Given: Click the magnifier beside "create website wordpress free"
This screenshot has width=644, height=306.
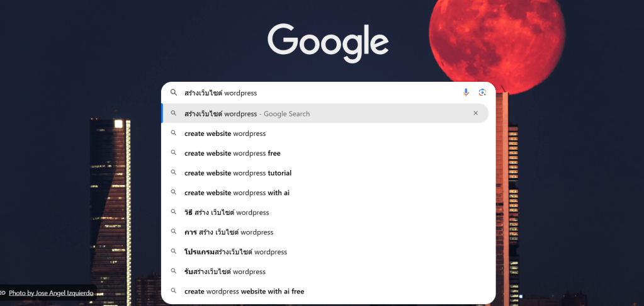Looking at the screenshot, I should tap(174, 153).
